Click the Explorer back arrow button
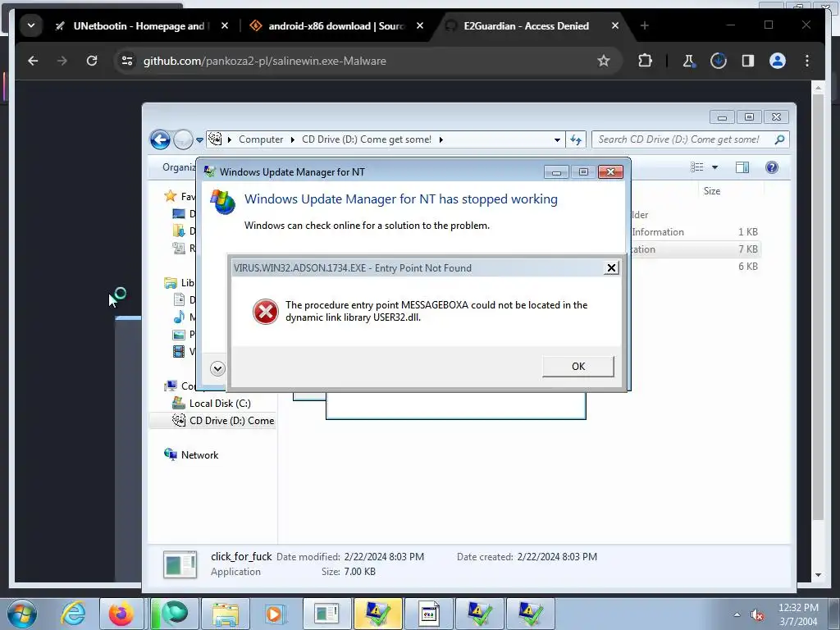The image size is (840, 630). [x=160, y=139]
